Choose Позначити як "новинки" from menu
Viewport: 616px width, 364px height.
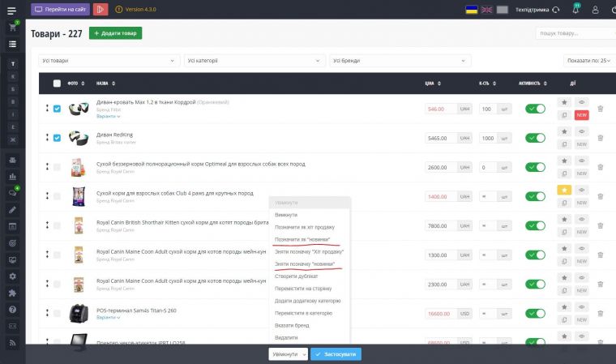click(x=304, y=239)
